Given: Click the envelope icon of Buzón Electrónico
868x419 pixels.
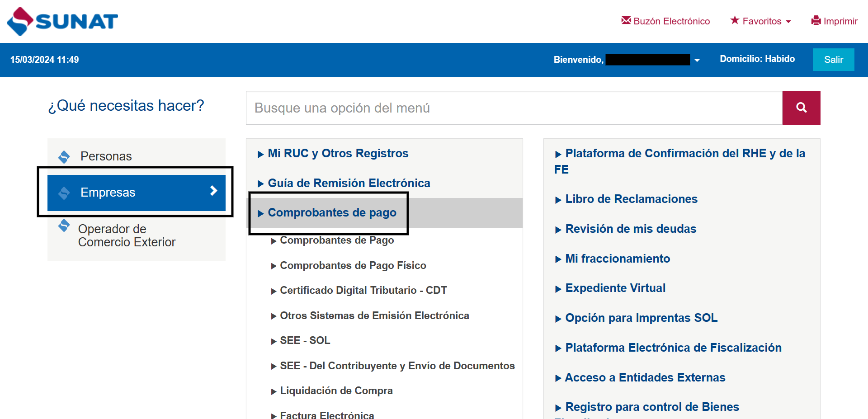Looking at the screenshot, I should pos(626,20).
